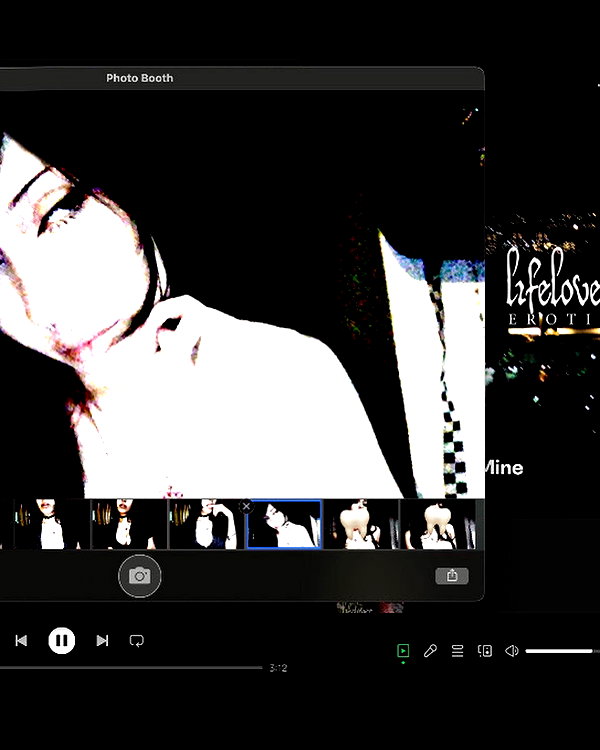Open connect to a device menu
600x750 pixels.
[485, 651]
